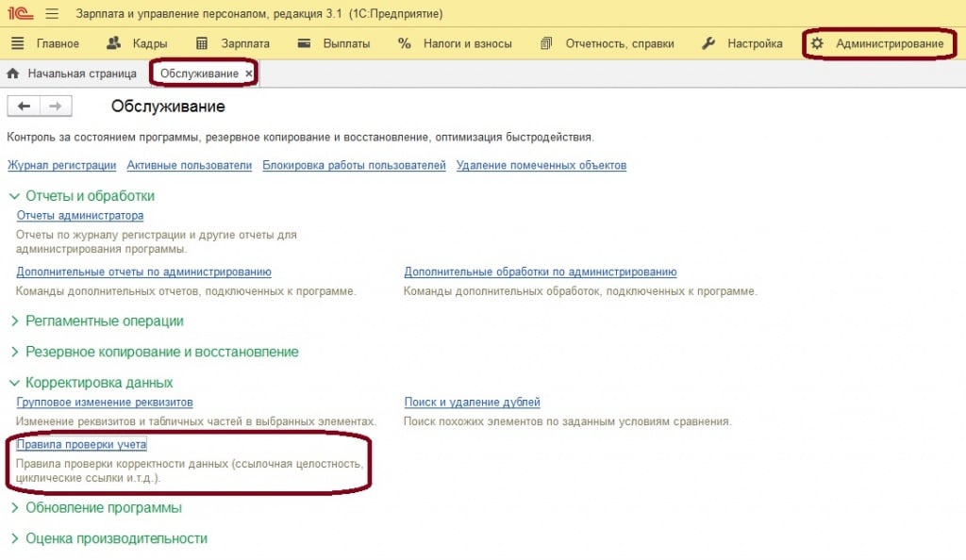Click the forward arrow navigation button
Viewport: 966px width, 560px height.
(x=55, y=107)
